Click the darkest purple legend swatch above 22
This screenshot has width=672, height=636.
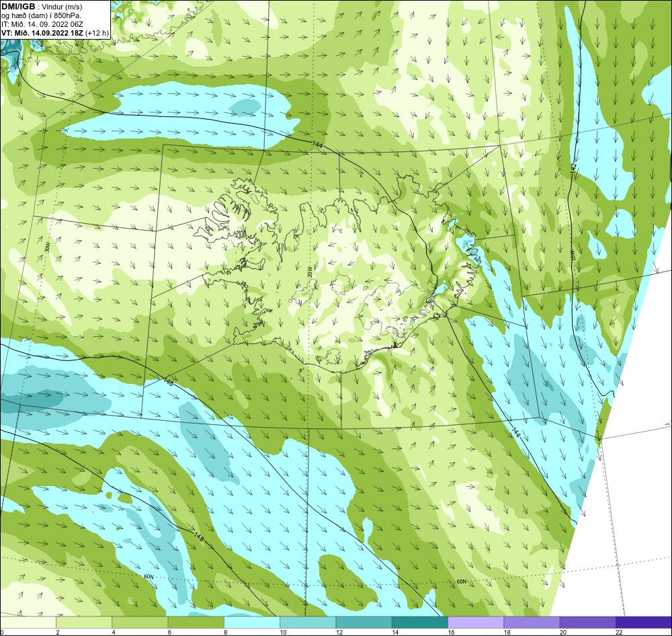pos(643,622)
